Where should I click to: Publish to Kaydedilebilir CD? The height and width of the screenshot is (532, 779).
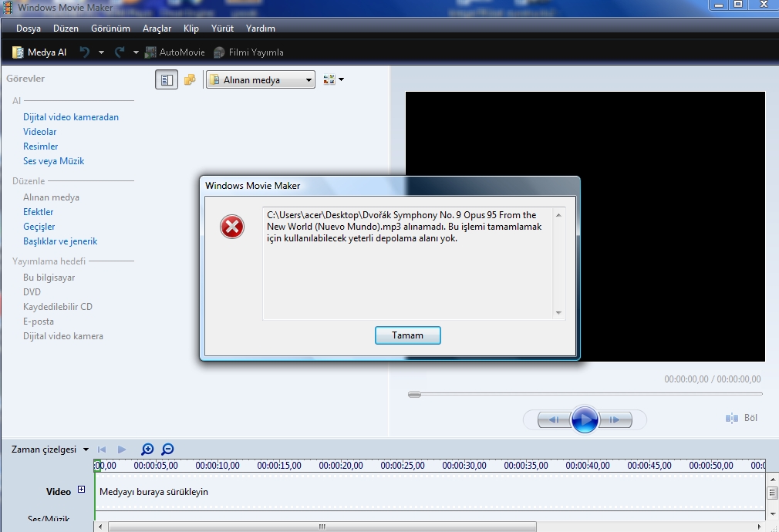(58, 307)
